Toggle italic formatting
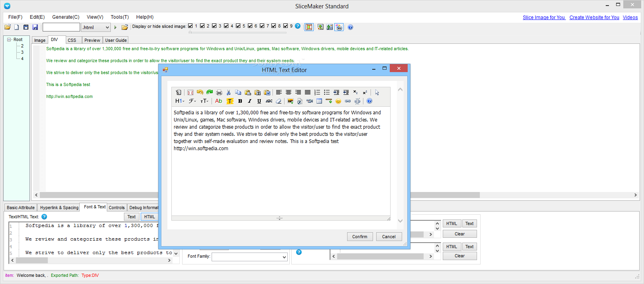Image resolution: width=644 pixels, height=284 pixels. tap(249, 101)
